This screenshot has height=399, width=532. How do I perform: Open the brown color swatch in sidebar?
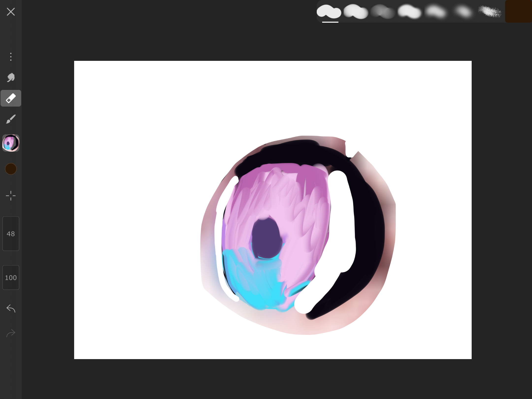(x=11, y=169)
